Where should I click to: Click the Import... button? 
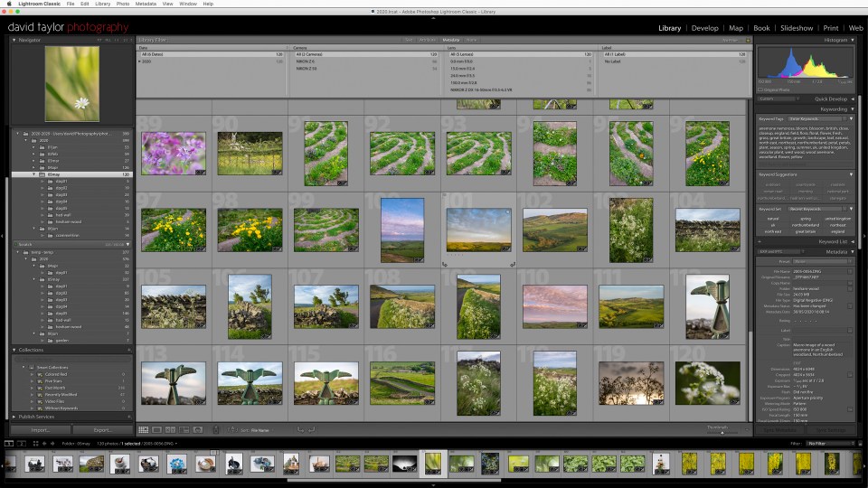[41, 430]
